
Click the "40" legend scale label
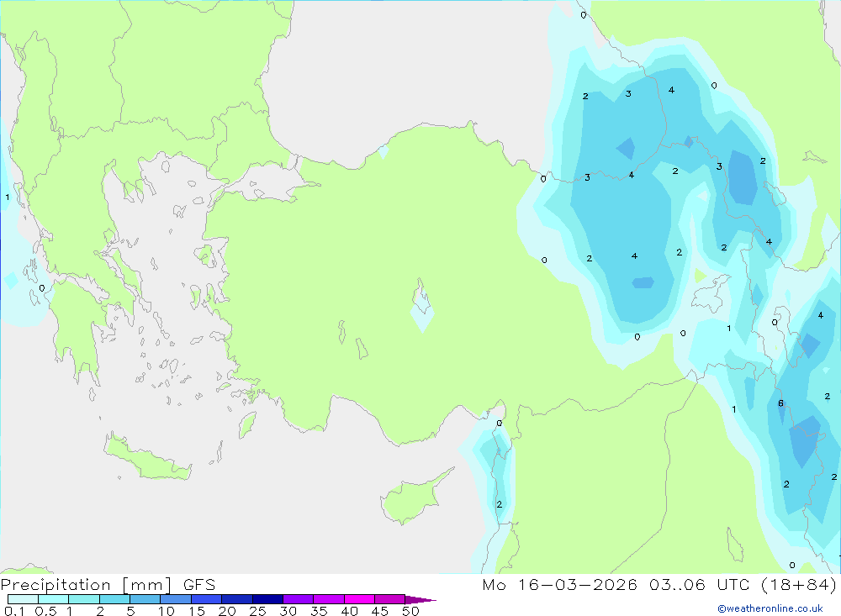tap(350, 611)
